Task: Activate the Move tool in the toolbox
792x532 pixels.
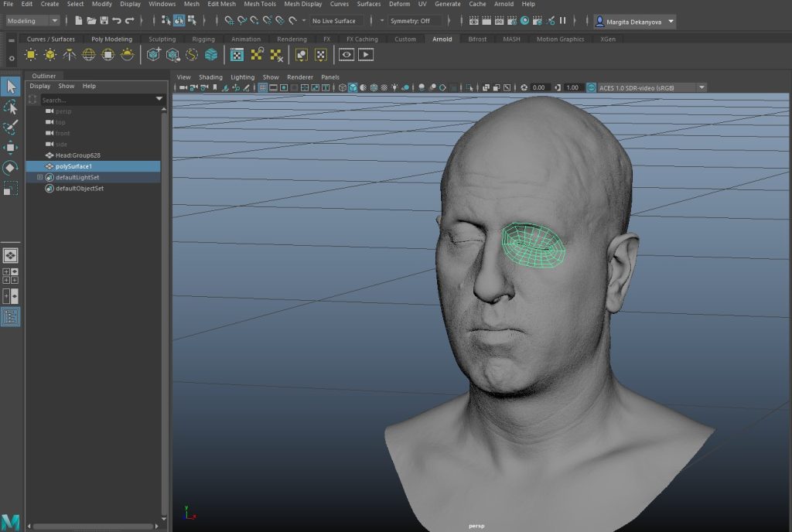Action: coord(11,148)
